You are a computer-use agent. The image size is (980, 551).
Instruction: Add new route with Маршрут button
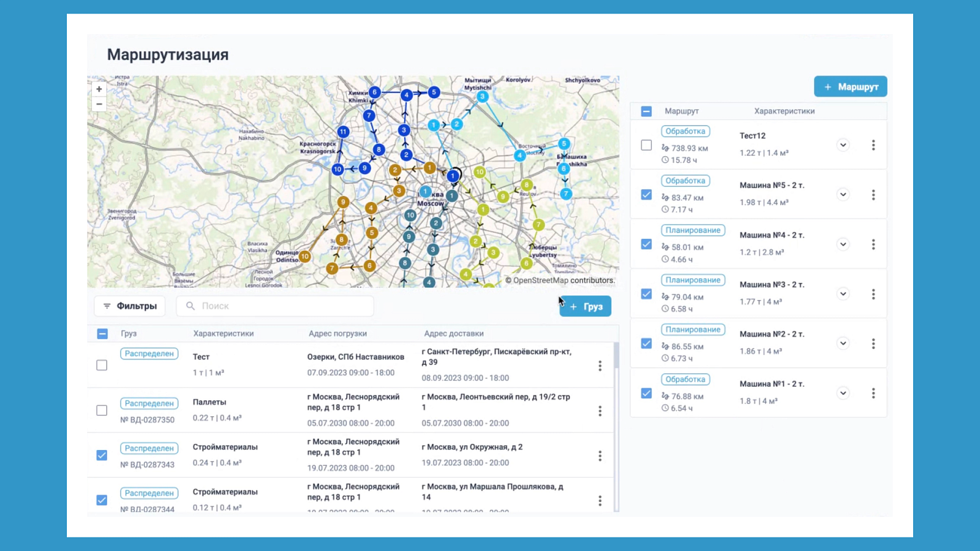(850, 87)
